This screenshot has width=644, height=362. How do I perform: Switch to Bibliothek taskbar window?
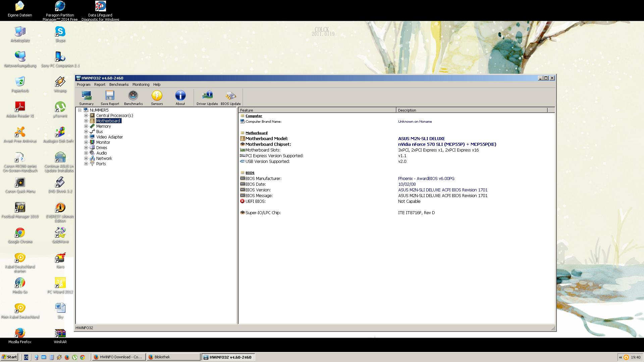click(x=173, y=357)
